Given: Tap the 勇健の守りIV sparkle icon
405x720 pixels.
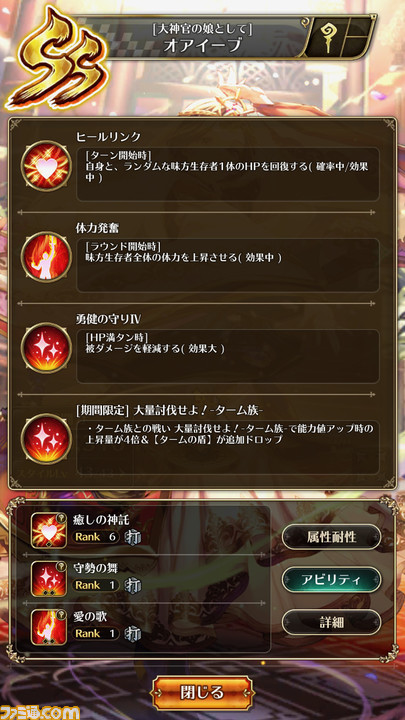Looking at the screenshot, I should coord(45,348).
